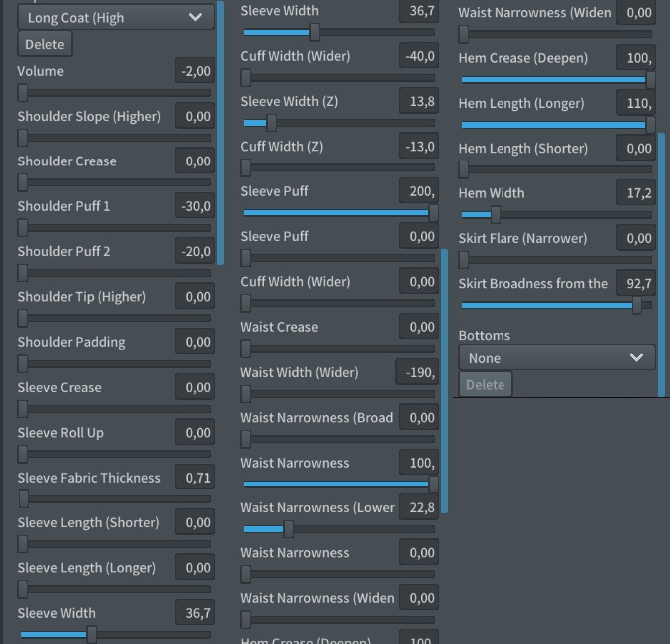Select the Shoulder Puff 1 value box
670x644 pixels.
195,206
